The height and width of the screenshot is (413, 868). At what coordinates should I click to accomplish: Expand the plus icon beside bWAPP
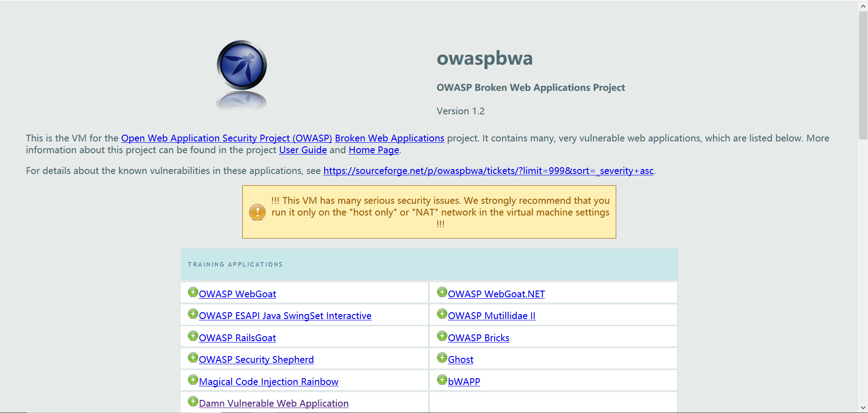click(x=442, y=380)
